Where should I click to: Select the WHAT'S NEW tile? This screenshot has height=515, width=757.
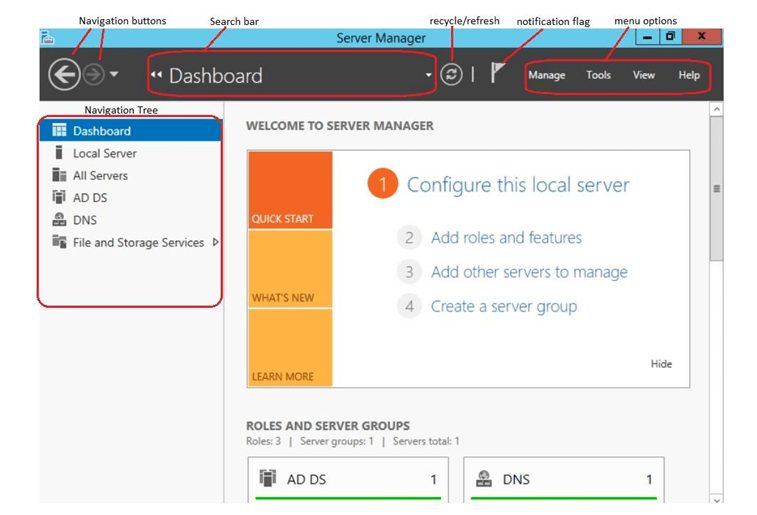(290, 270)
